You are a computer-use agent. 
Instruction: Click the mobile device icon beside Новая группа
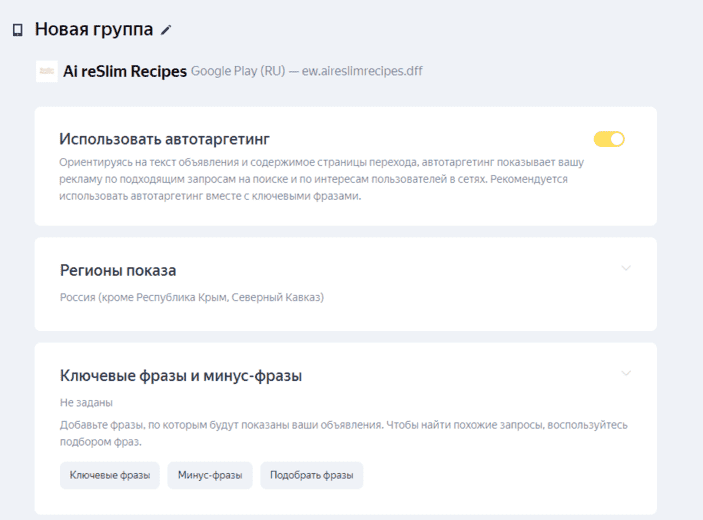pos(17,30)
